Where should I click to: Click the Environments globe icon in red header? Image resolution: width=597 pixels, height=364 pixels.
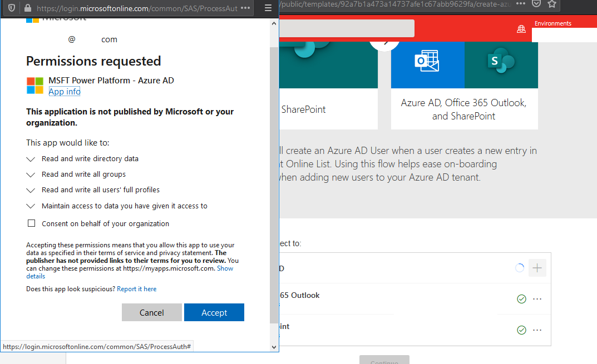(x=521, y=28)
